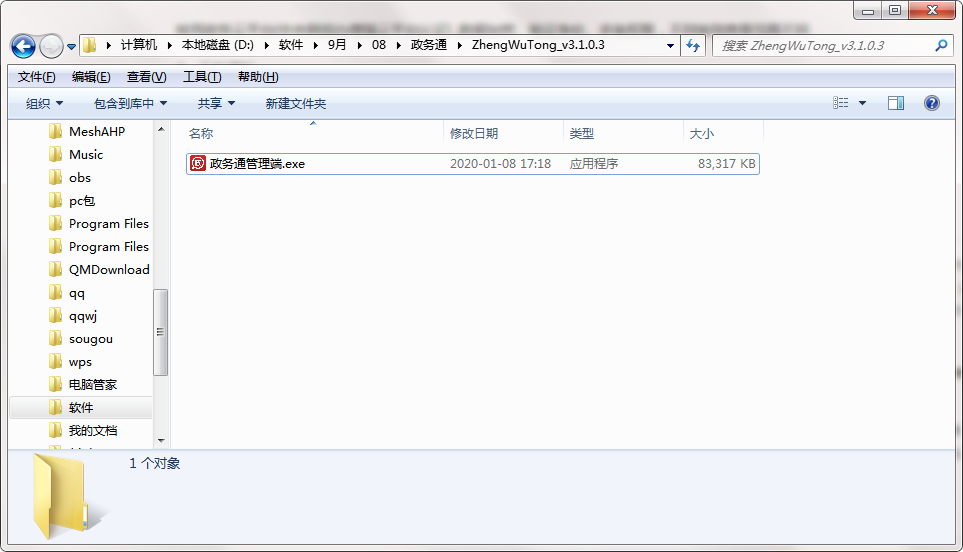
Task: Click the folder icon next to obs
Action: 55,177
